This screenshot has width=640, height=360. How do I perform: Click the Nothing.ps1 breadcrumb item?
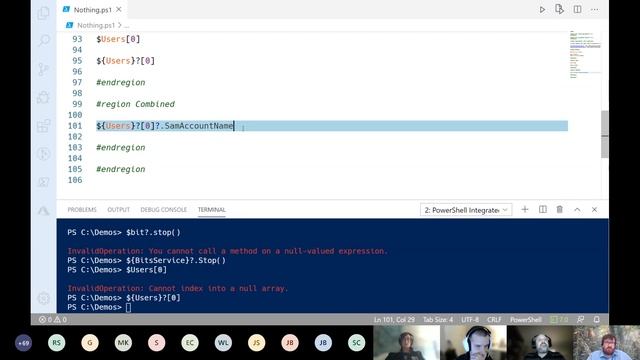(96, 25)
